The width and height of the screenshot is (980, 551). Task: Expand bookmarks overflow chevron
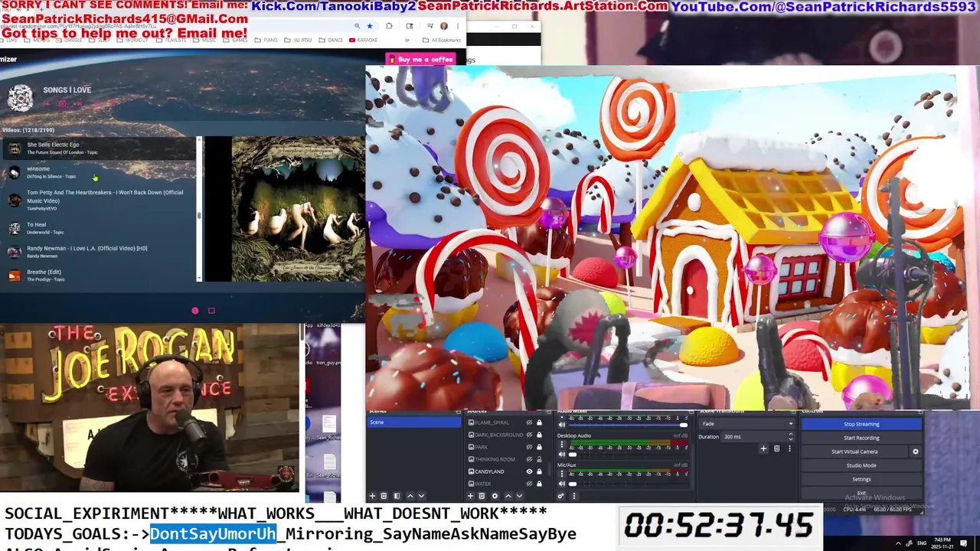tap(407, 40)
